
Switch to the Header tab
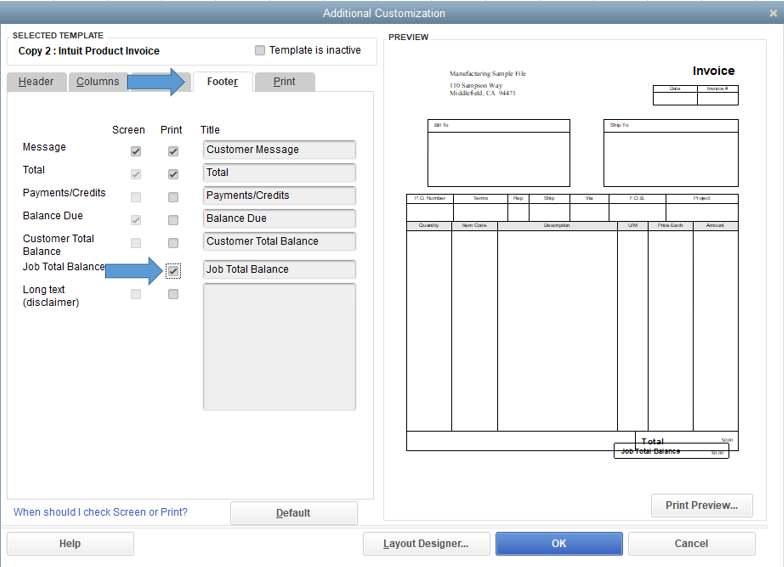click(x=36, y=82)
